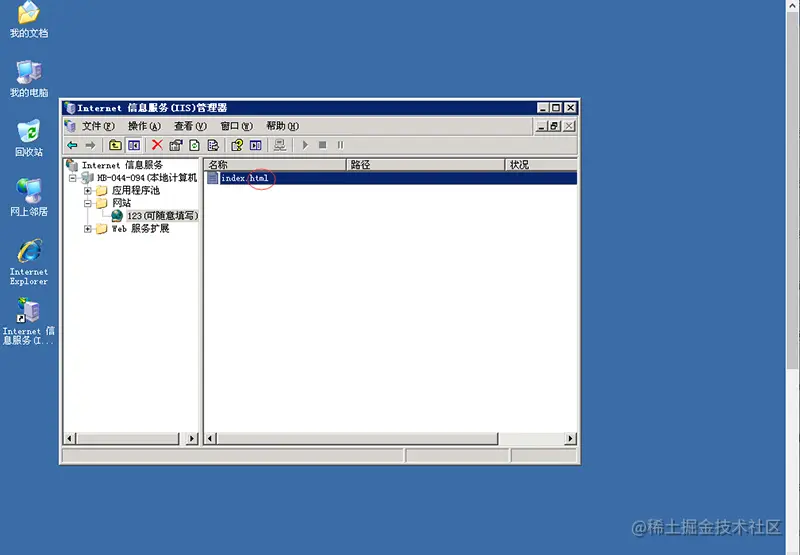Collapse the 网站 folder node

coord(88,203)
